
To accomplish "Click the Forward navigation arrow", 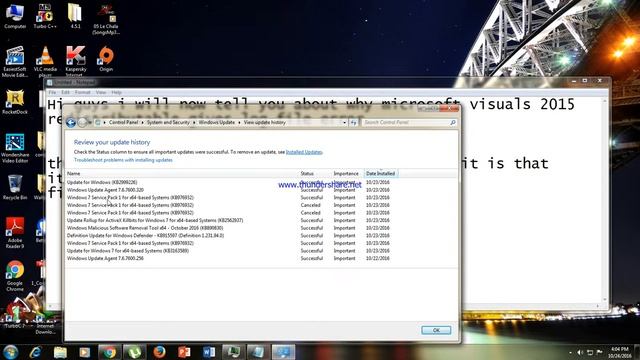I will pos(82,122).
